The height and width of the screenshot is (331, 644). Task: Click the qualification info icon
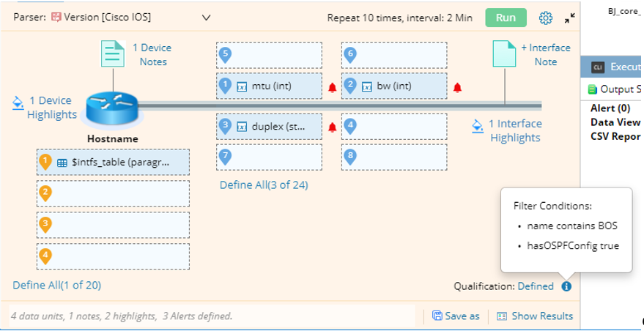pos(566,286)
